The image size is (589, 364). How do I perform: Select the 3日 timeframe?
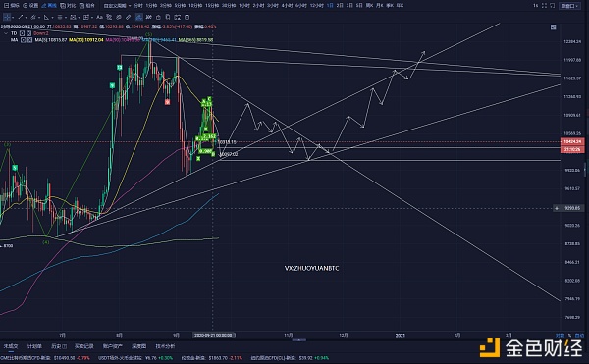pos(349,6)
